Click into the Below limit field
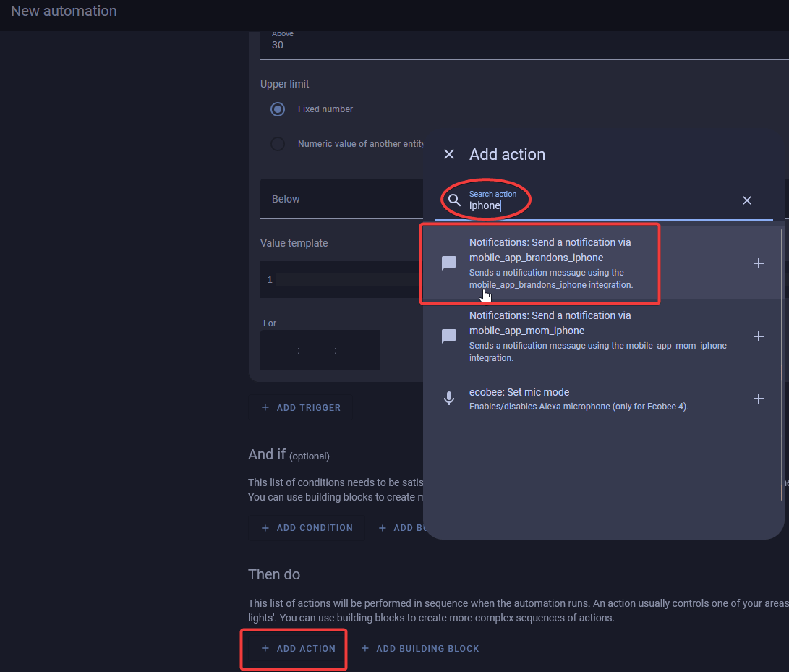The height and width of the screenshot is (672, 789). click(x=340, y=199)
